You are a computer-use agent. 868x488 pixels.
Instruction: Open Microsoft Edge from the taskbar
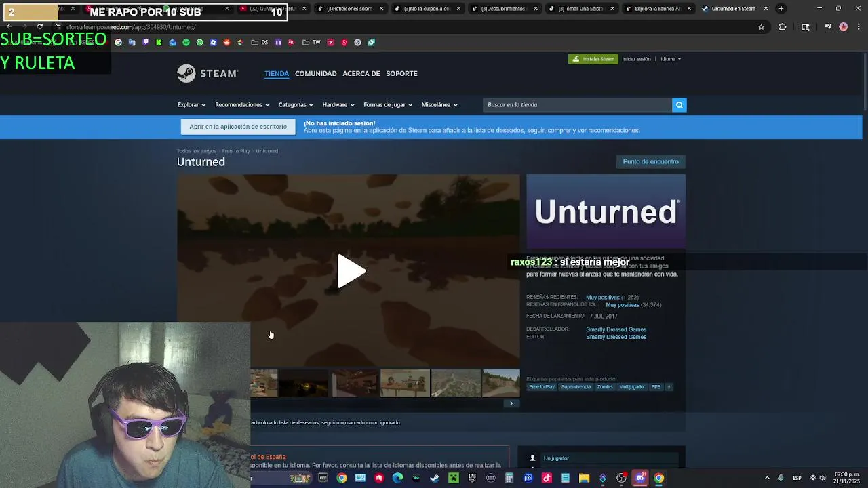[397, 478]
